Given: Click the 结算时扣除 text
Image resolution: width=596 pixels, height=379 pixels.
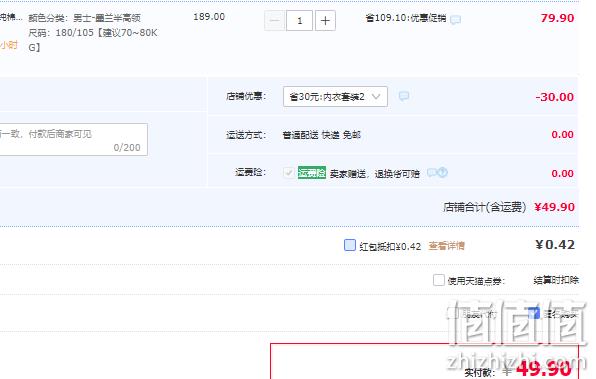Looking at the screenshot, I should click(x=556, y=280).
